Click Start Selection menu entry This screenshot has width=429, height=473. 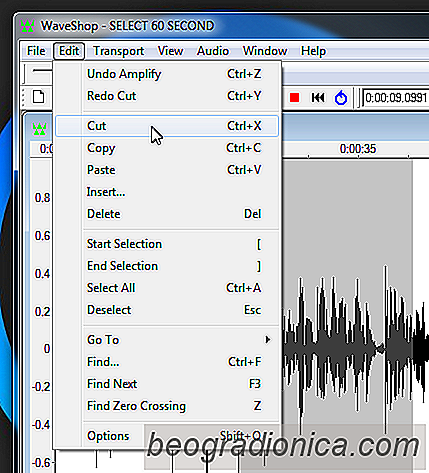tap(167, 244)
